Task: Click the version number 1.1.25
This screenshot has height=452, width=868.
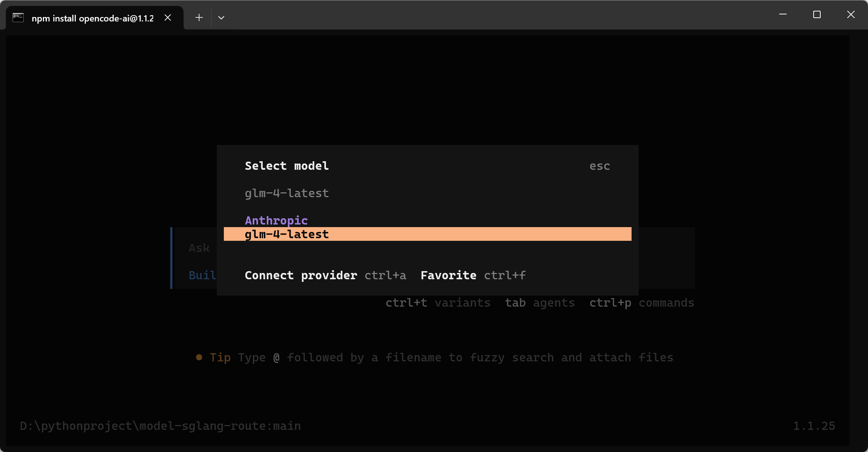Action: coord(814,426)
